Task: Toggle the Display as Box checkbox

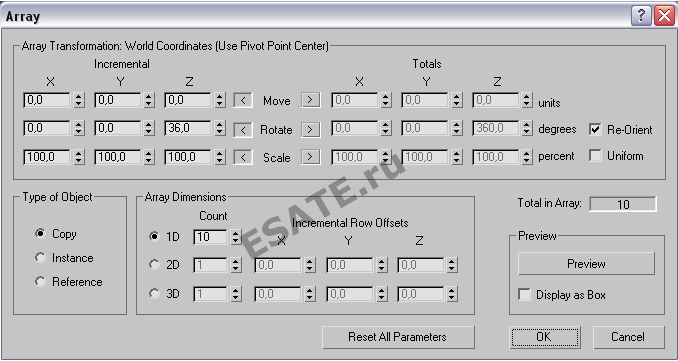Action: tap(524, 295)
